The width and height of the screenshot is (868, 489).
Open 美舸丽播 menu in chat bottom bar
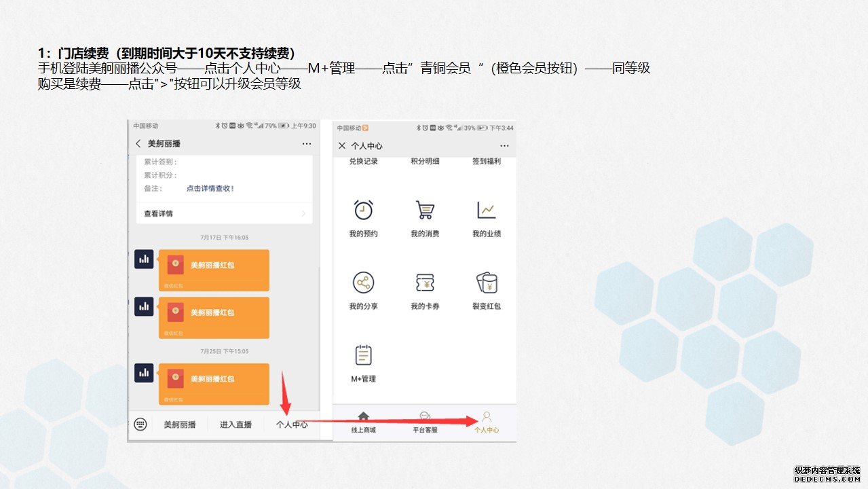pos(180,424)
